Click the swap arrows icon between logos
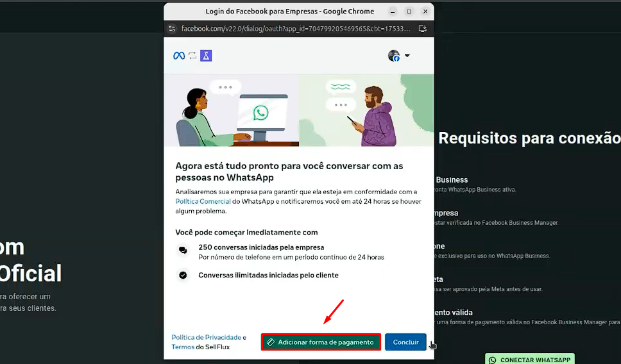Screen dimensions: 621x364 [192, 56]
